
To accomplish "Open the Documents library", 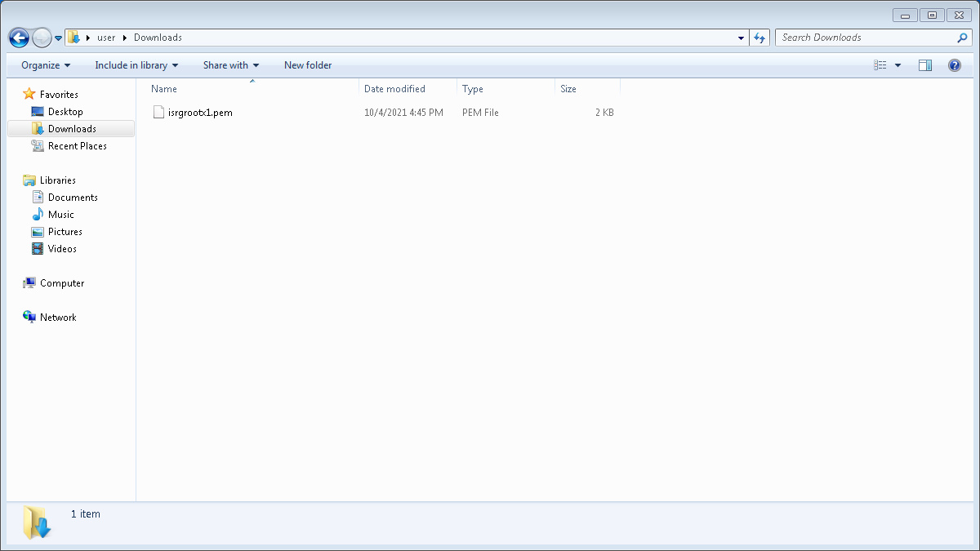I will coord(73,198).
